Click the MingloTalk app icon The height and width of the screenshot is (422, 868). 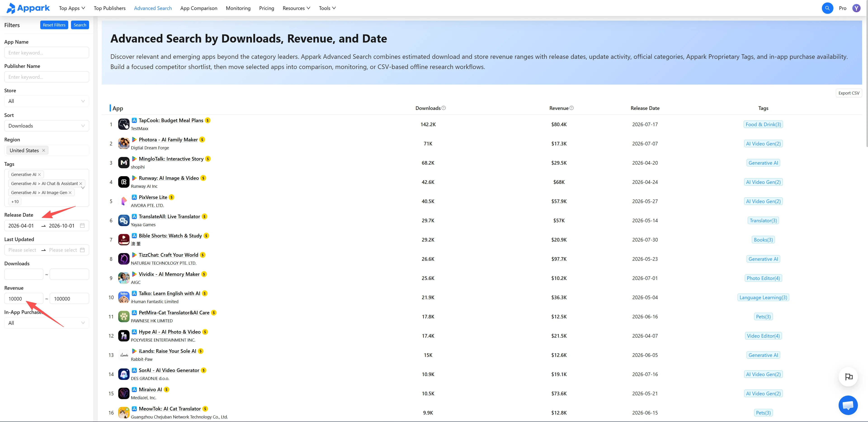point(124,163)
